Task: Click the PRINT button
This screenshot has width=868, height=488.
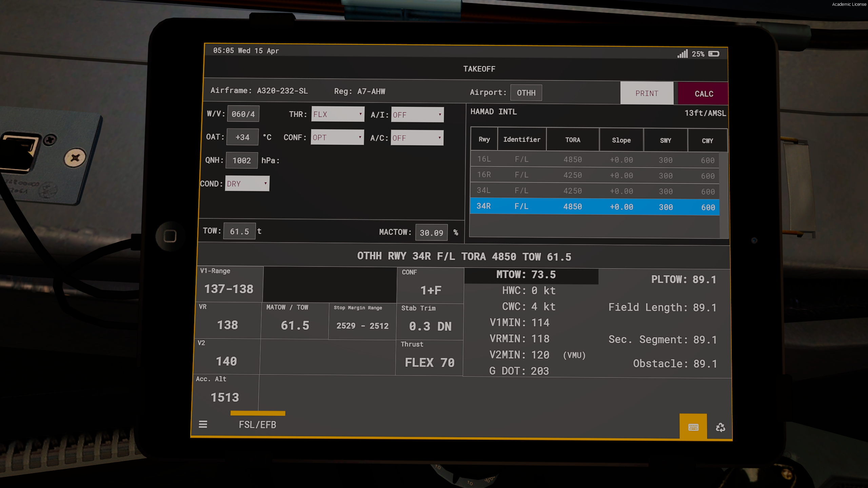Action: click(647, 93)
